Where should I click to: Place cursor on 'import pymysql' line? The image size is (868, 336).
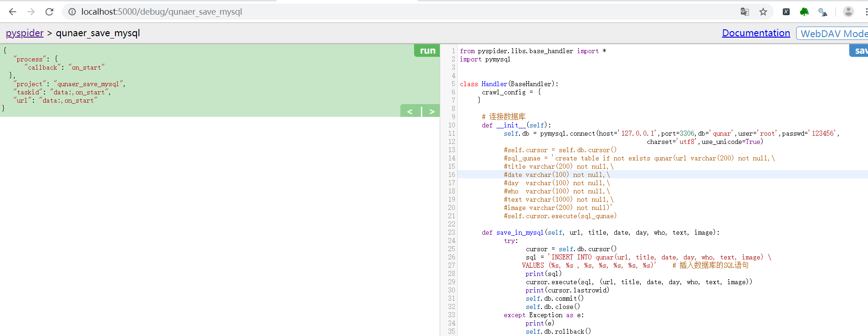(485, 59)
